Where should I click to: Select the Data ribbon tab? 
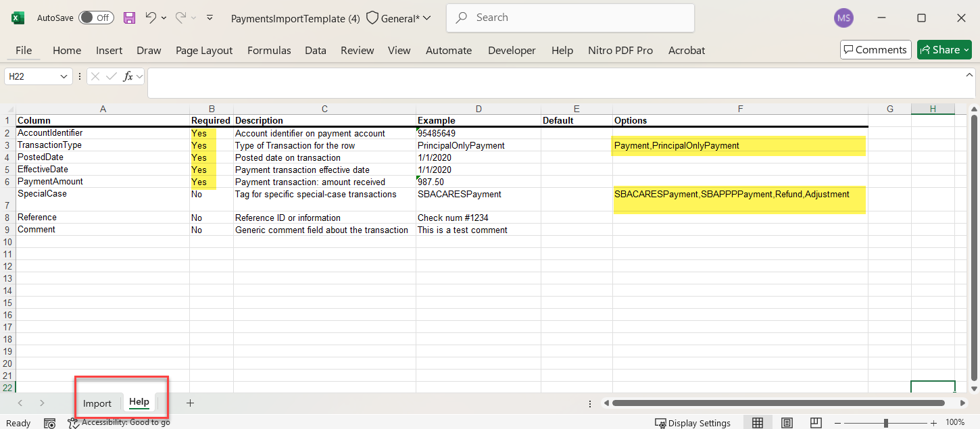pos(316,50)
